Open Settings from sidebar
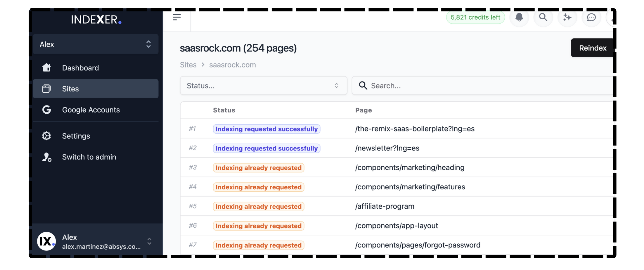 [96, 136]
